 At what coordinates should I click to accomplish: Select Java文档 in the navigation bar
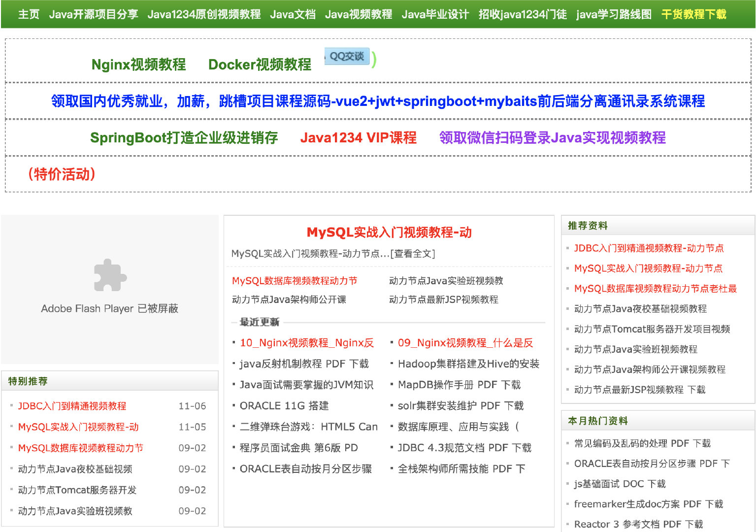pyautogui.click(x=293, y=14)
